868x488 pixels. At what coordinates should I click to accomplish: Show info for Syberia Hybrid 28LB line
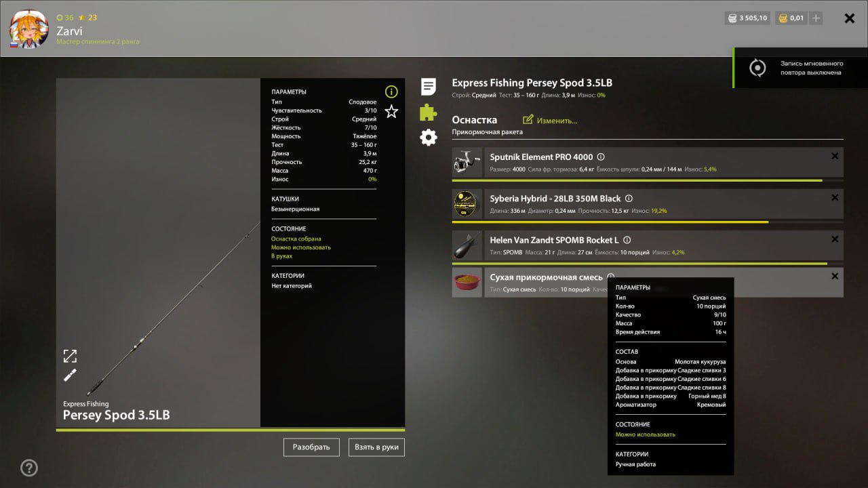(629, 199)
